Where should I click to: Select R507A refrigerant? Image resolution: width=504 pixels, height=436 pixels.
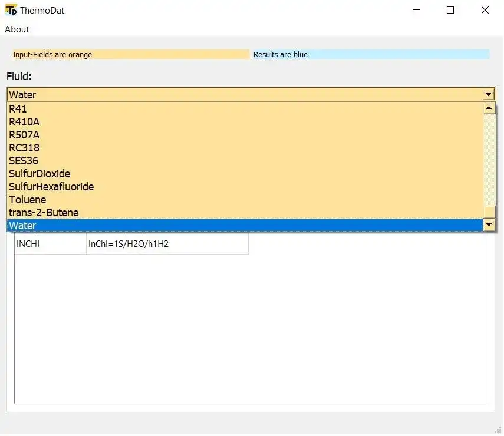click(24, 134)
